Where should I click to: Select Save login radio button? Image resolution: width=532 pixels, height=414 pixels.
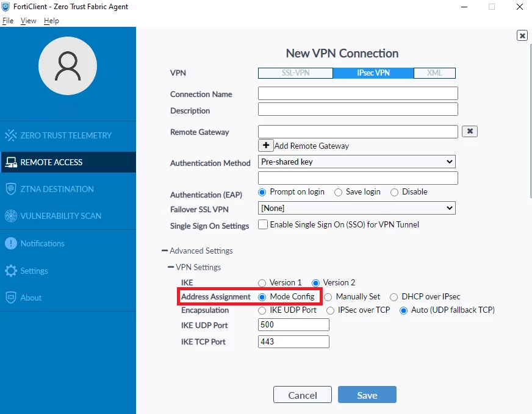coord(338,192)
